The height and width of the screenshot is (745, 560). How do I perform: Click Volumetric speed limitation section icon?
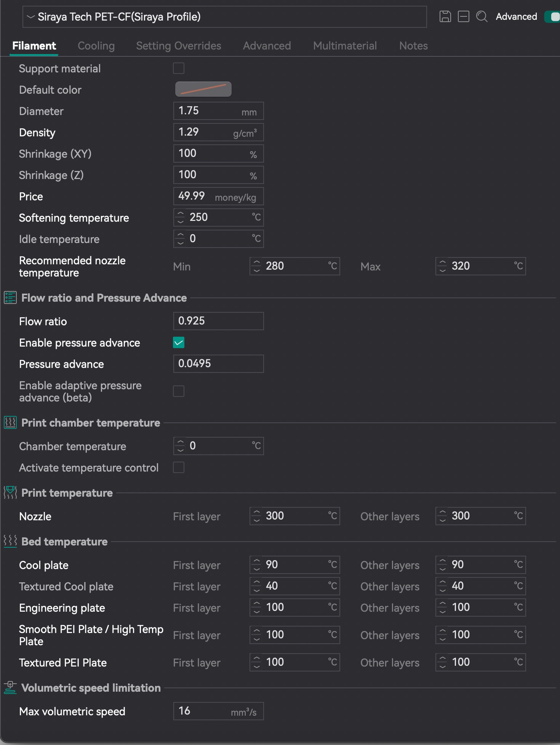coord(10,687)
